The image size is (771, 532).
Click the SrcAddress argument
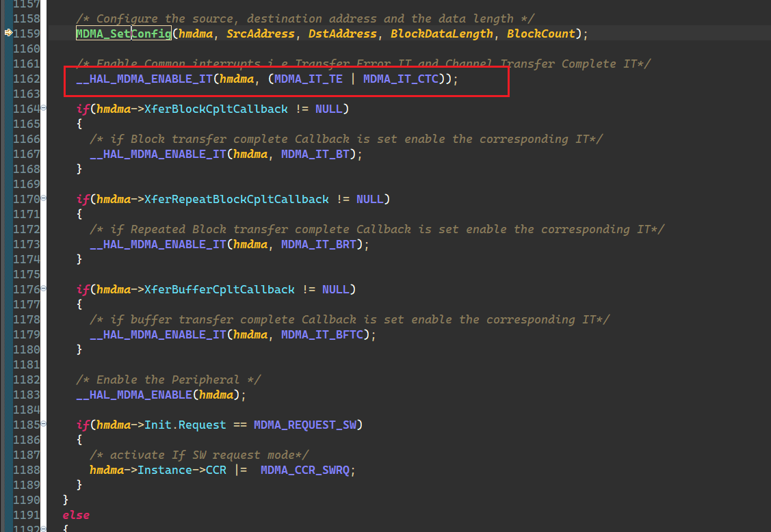pyautogui.click(x=260, y=34)
